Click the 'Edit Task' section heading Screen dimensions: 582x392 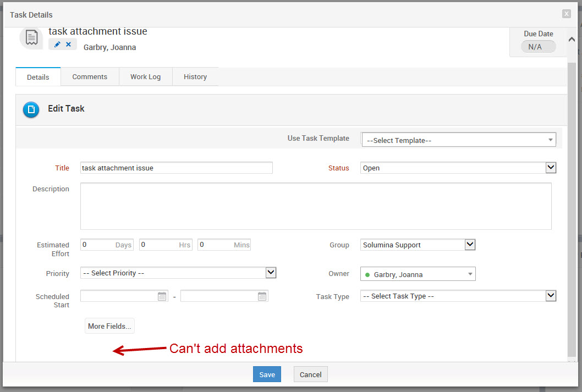[66, 109]
